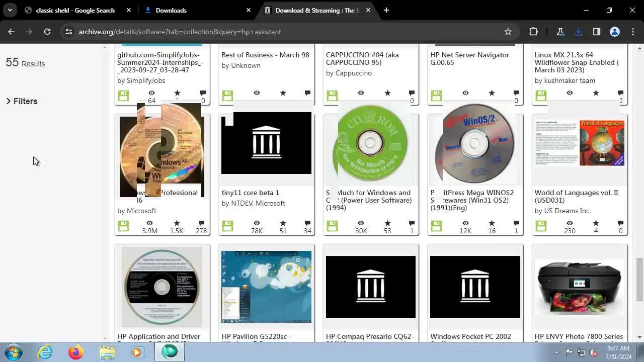This screenshot has height=362, width=644.
Task: Open Linux MX 21.3x 64 Wildflower link
Action: click(x=577, y=62)
